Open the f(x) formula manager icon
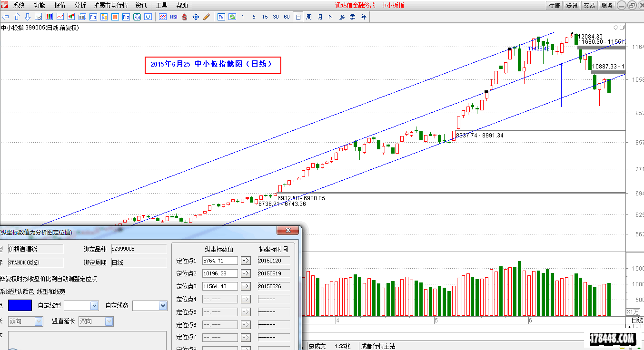This screenshot has height=350, width=644. [x=137, y=17]
